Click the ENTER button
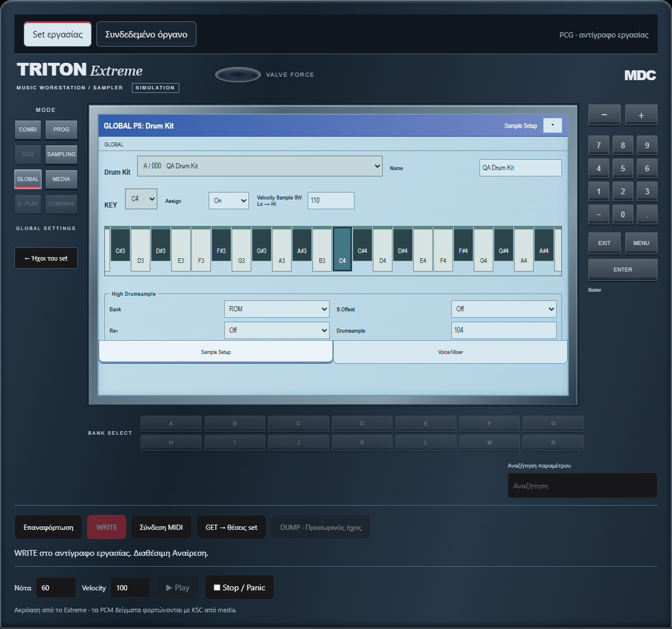Screen dimensions: 672x629 point(622,270)
